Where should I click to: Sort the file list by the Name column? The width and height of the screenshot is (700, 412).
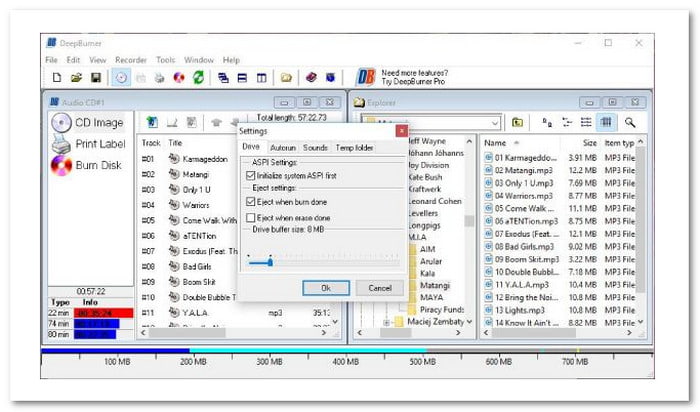[495, 143]
